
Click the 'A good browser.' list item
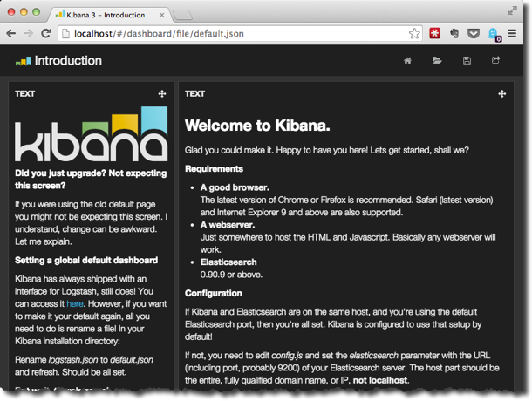[235, 187]
